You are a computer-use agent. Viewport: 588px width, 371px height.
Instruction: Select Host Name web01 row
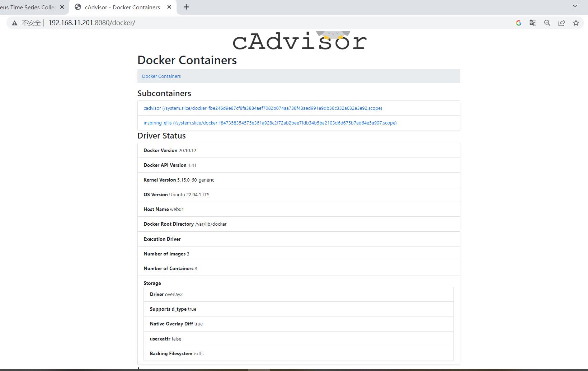[298, 209]
